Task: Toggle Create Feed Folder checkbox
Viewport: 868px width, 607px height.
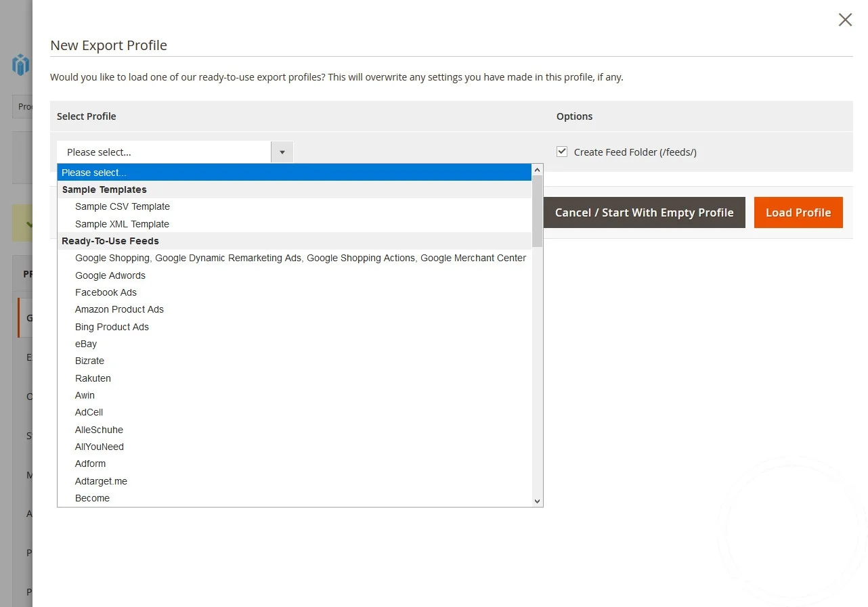Action: [x=562, y=152]
